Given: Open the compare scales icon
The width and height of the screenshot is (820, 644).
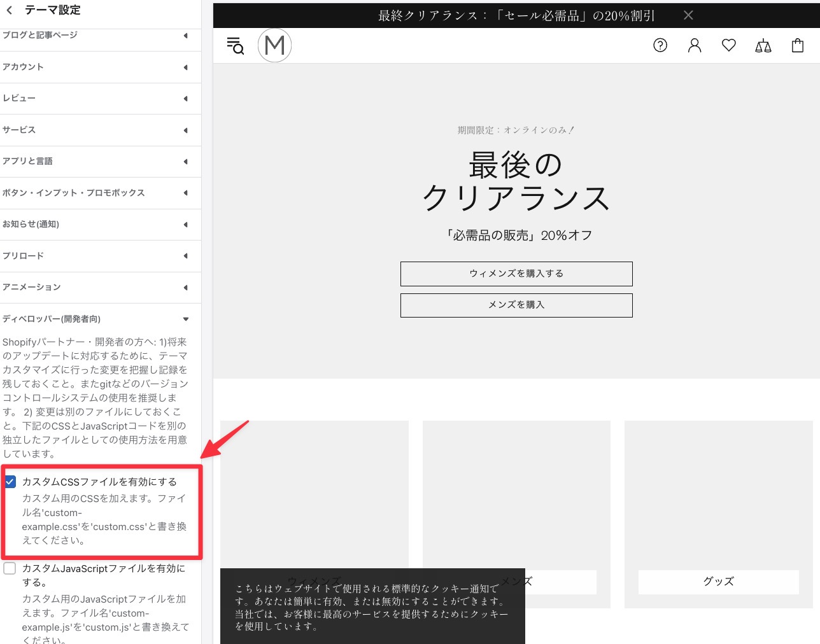Looking at the screenshot, I should [763, 45].
